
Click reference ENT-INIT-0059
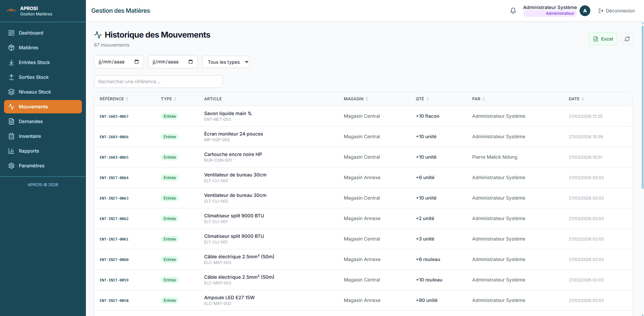[114, 280]
